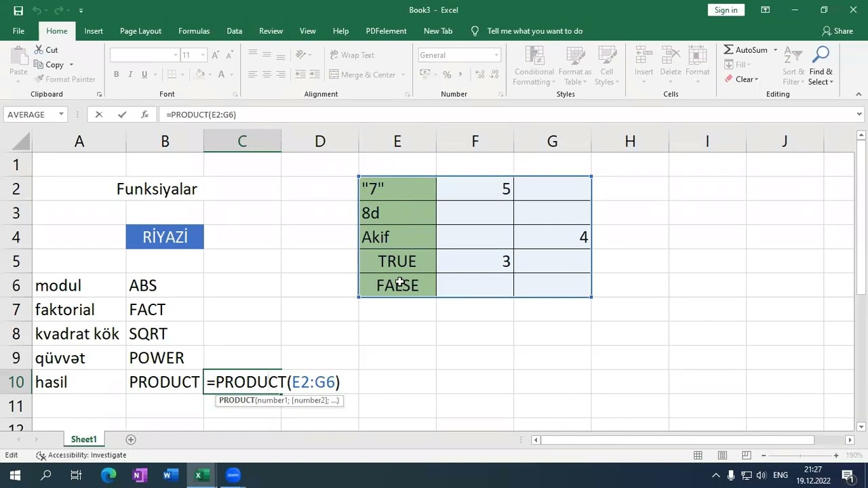Switch to Page Layout view icon
The height and width of the screenshot is (488, 868).
(722, 455)
